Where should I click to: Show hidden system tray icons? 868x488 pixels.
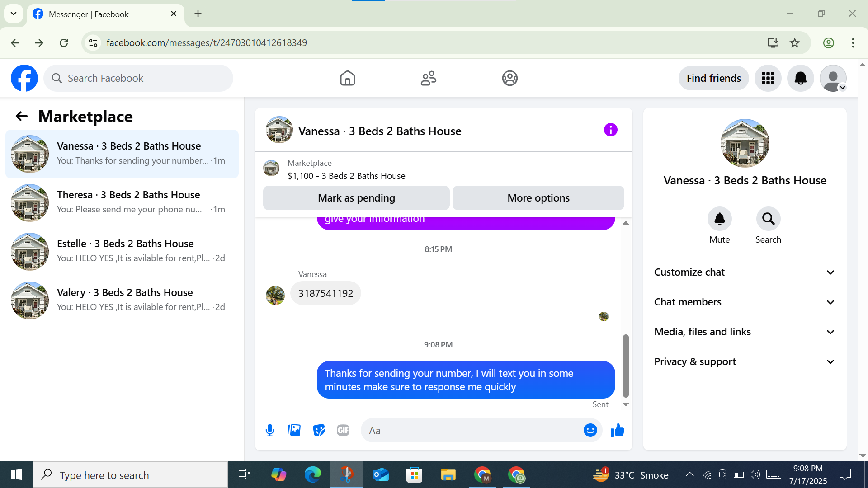[x=689, y=474]
